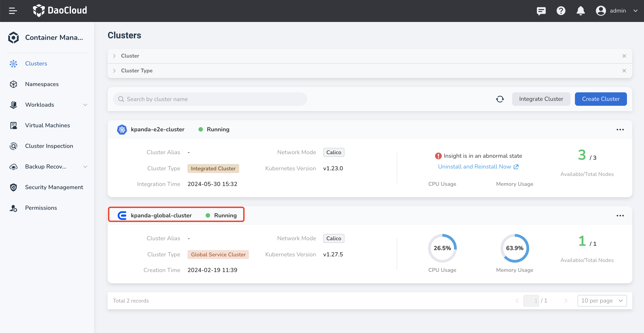Go to Namespaces in sidebar

pyautogui.click(x=42, y=84)
